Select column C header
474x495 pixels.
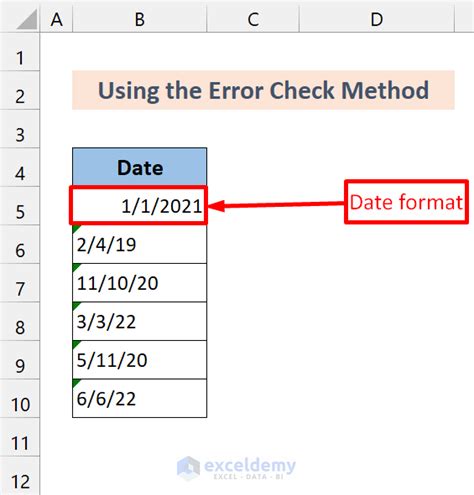[x=253, y=19]
